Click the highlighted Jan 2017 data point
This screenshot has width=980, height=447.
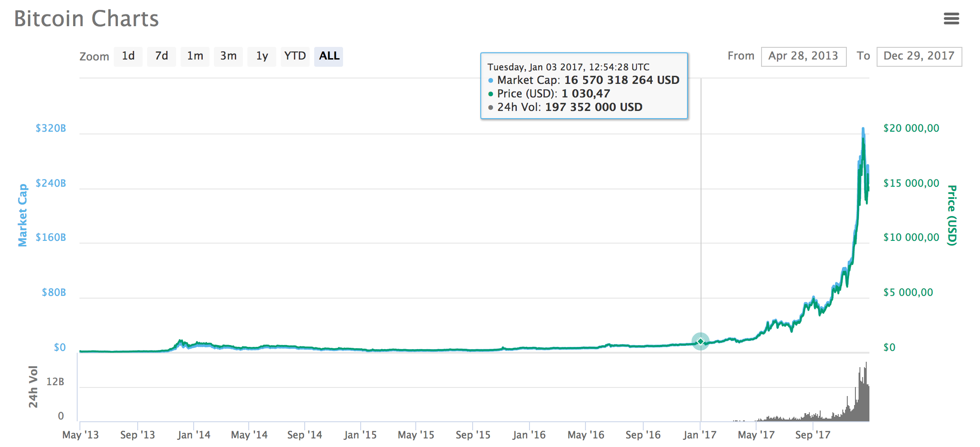click(x=701, y=341)
